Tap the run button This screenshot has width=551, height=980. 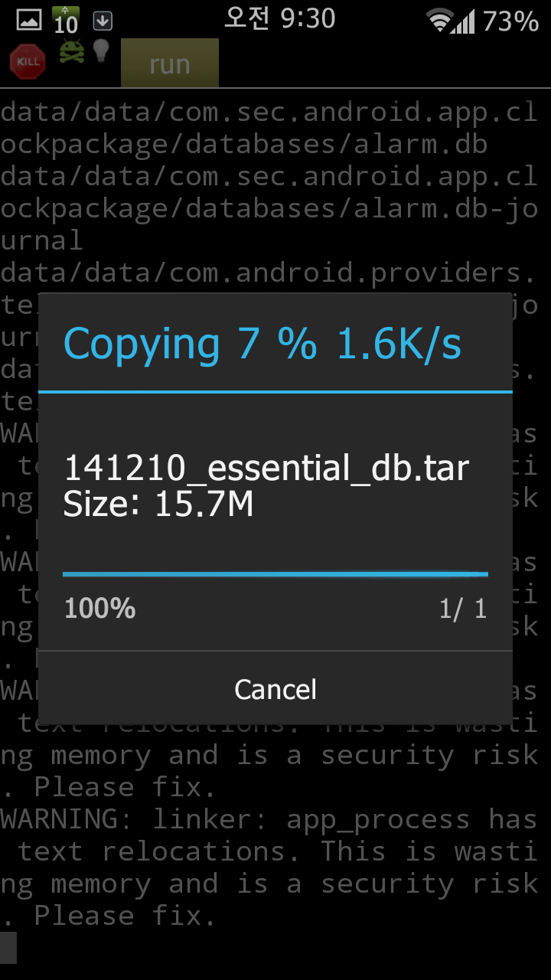click(170, 64)
